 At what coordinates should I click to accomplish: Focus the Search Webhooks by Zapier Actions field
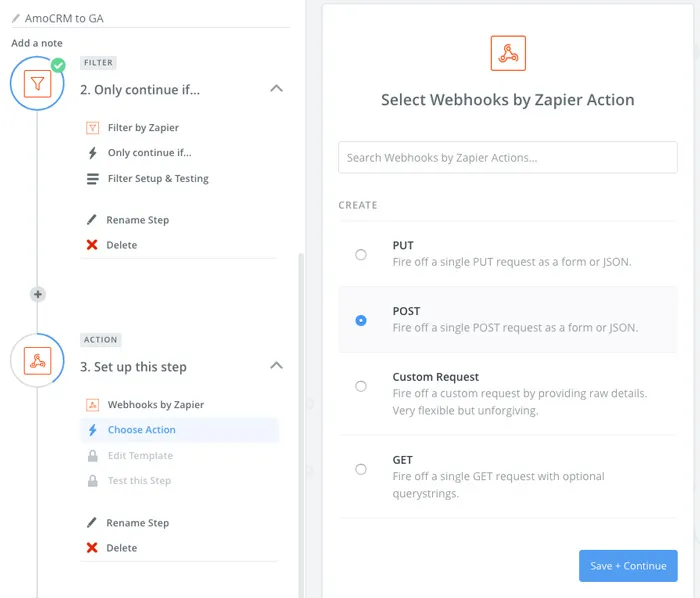tap(508, 158)
